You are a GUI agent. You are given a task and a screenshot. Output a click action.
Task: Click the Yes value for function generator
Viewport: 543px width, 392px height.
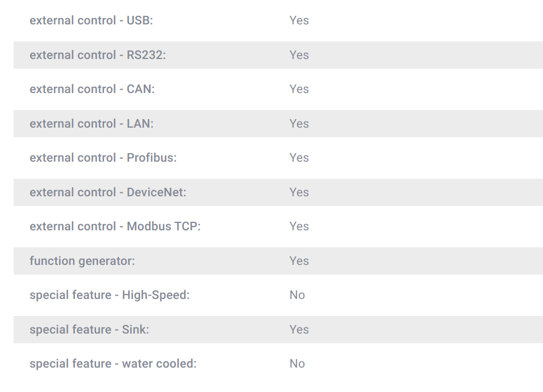[x=299, y=261]
